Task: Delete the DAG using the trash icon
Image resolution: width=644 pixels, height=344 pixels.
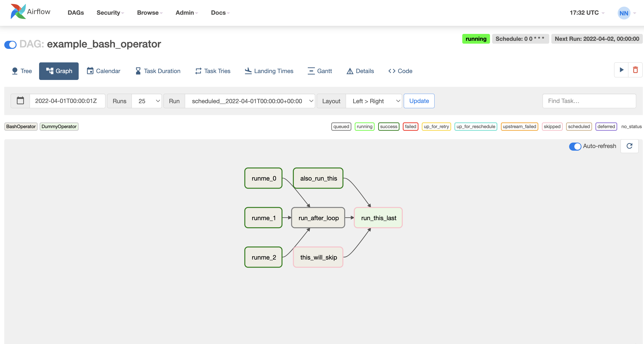Action: point(635,70)
